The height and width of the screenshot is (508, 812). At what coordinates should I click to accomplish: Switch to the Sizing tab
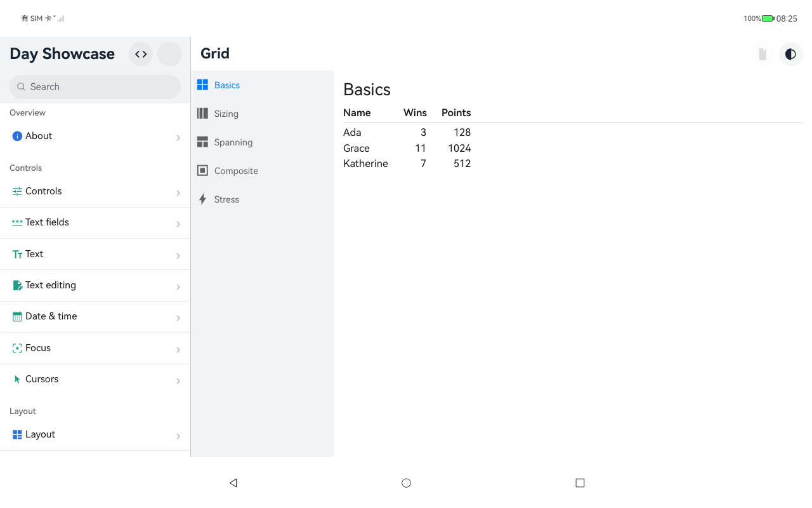[x=262, y=114]
